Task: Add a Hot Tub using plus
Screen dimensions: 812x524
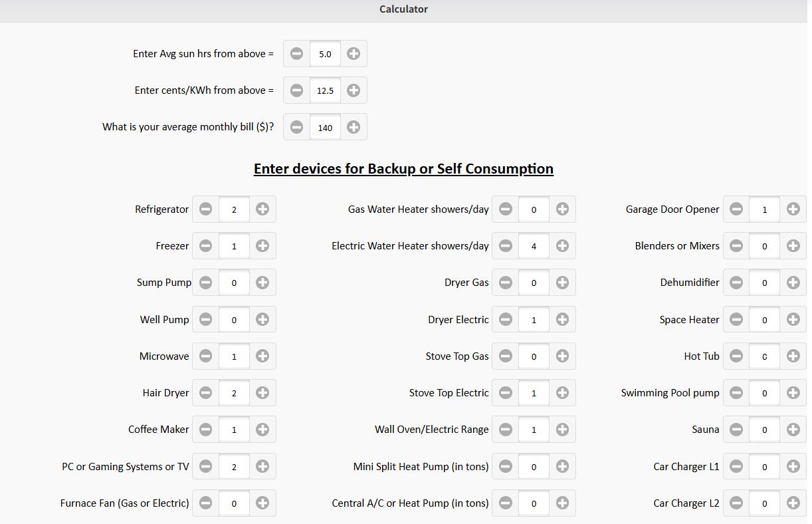Action: (793, 356)
